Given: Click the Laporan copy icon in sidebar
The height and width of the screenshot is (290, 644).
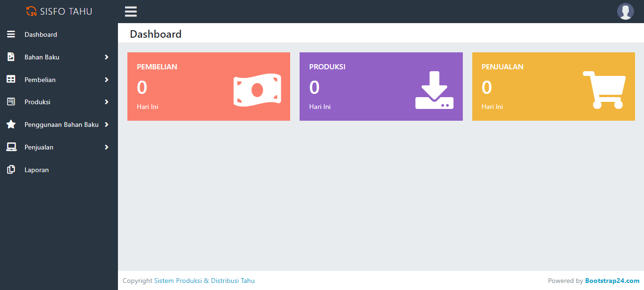Looking at the screenshot, I should click(11, 170).
